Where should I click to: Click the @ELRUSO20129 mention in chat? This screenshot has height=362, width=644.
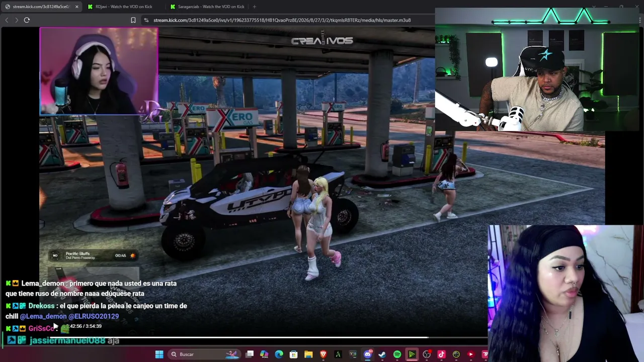94,316
